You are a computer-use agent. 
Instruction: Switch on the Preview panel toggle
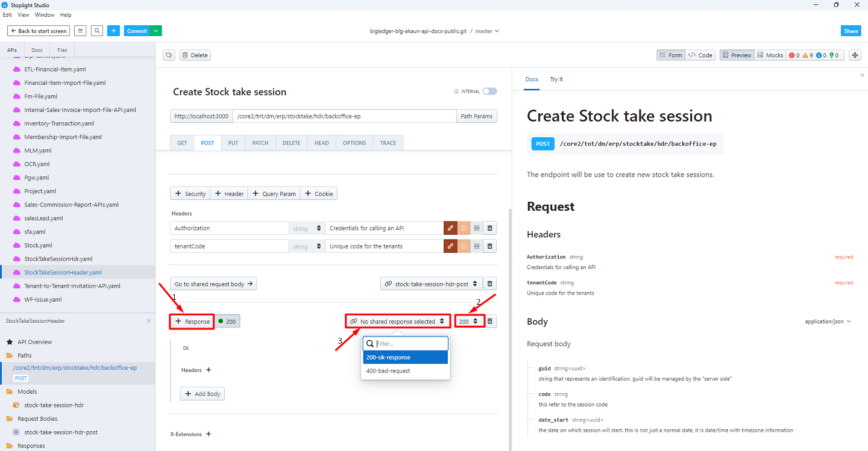click(x=736, y=55)
